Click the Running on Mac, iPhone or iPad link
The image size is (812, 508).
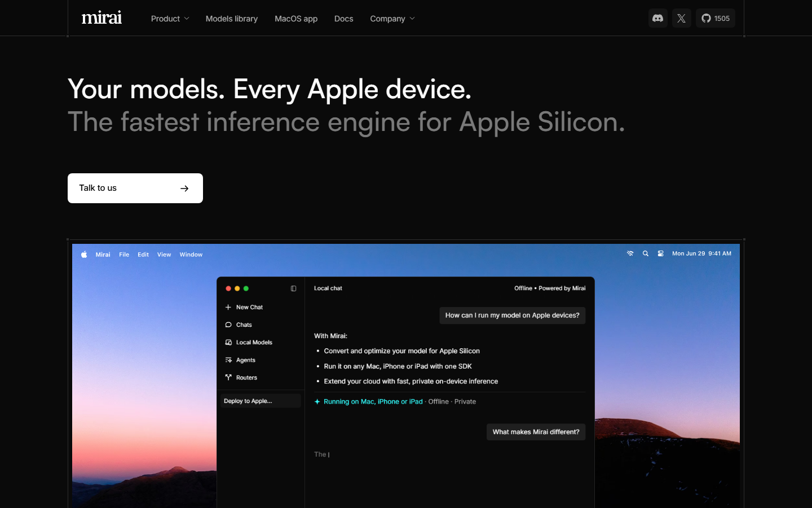point(373,401)
